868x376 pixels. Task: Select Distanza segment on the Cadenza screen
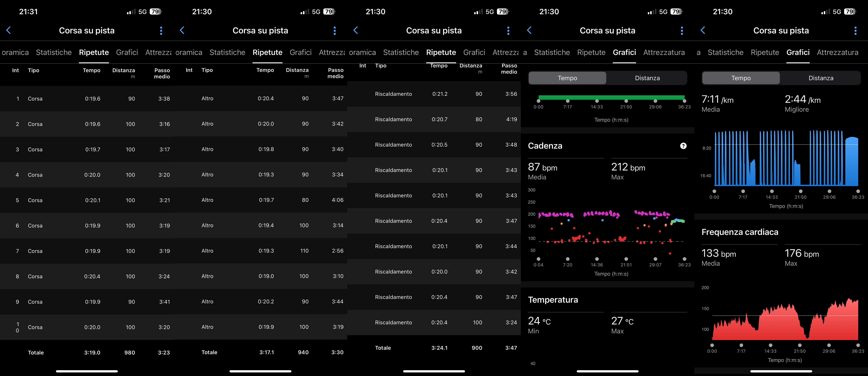[x=647, y=78]
